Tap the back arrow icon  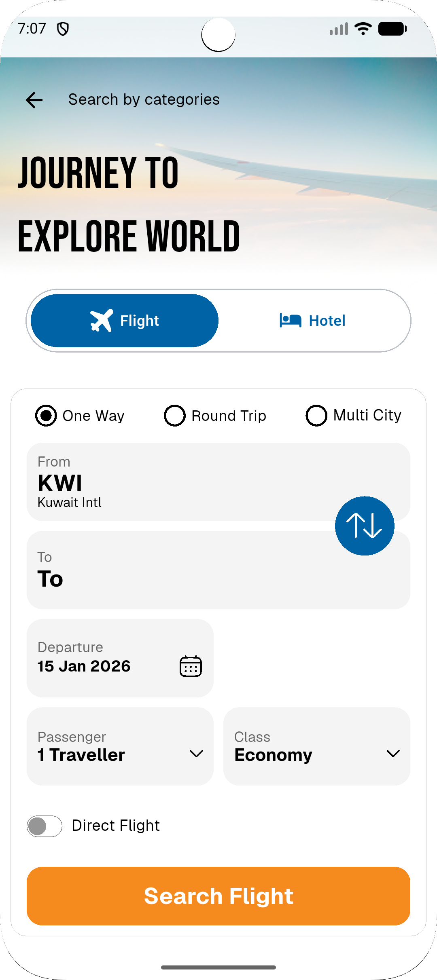click(34, 100)
